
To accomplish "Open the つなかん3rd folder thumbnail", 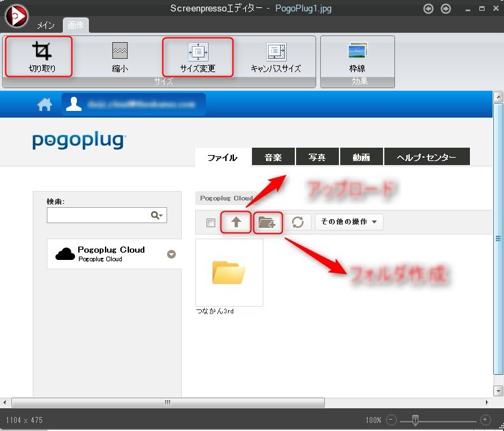I will point(229,273).
